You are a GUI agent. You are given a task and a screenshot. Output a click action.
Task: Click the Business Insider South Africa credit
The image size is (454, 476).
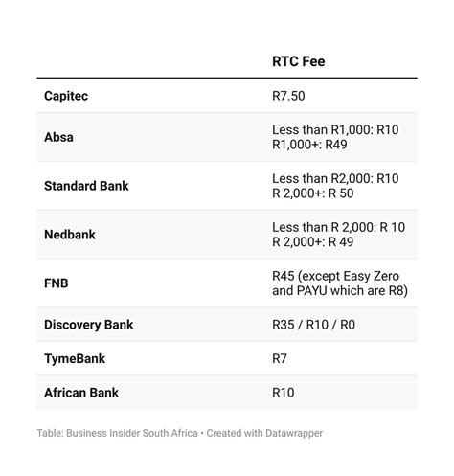tap(132, 433)
